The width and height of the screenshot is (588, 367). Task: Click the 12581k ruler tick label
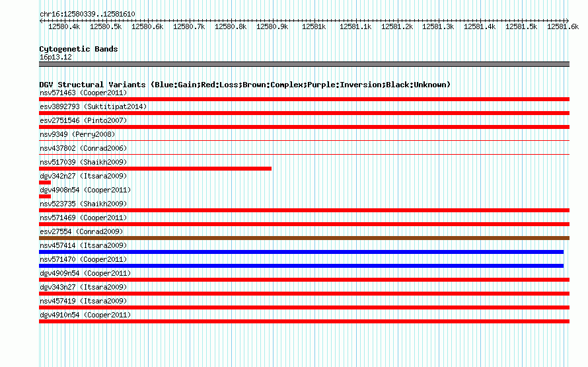(x=314, y=27)
